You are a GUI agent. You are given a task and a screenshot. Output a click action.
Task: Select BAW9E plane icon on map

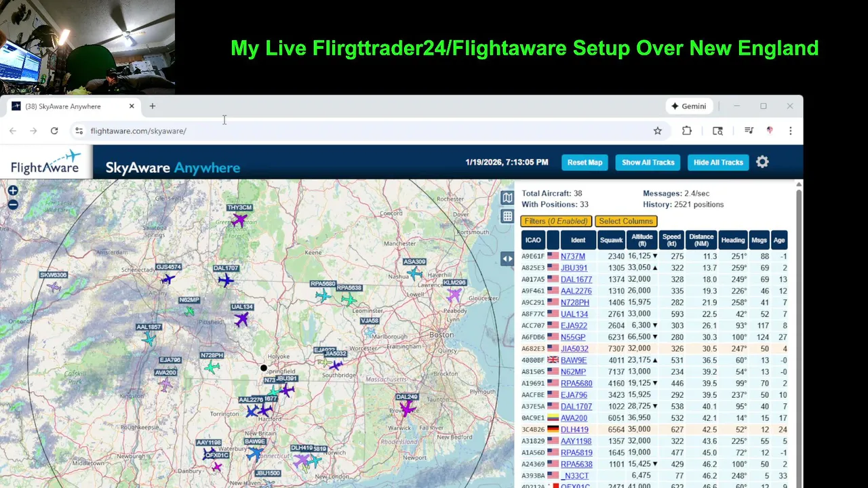[x=255, y=453]
